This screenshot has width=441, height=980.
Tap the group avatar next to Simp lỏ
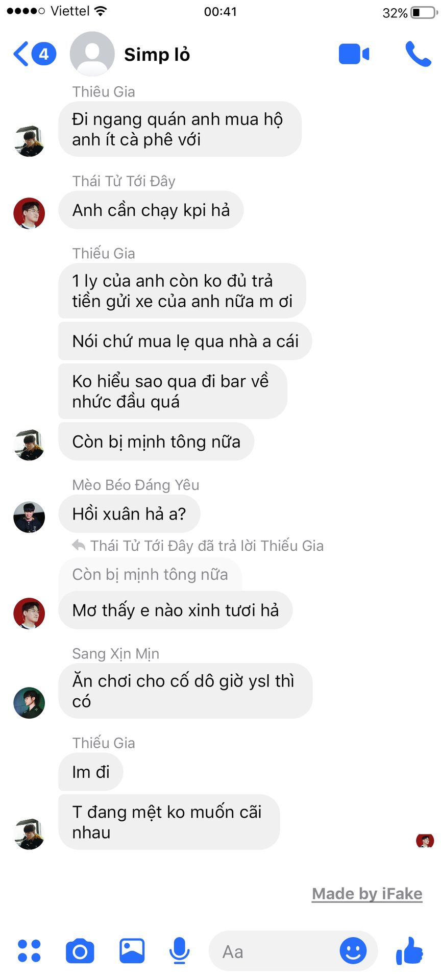point(92,54)
